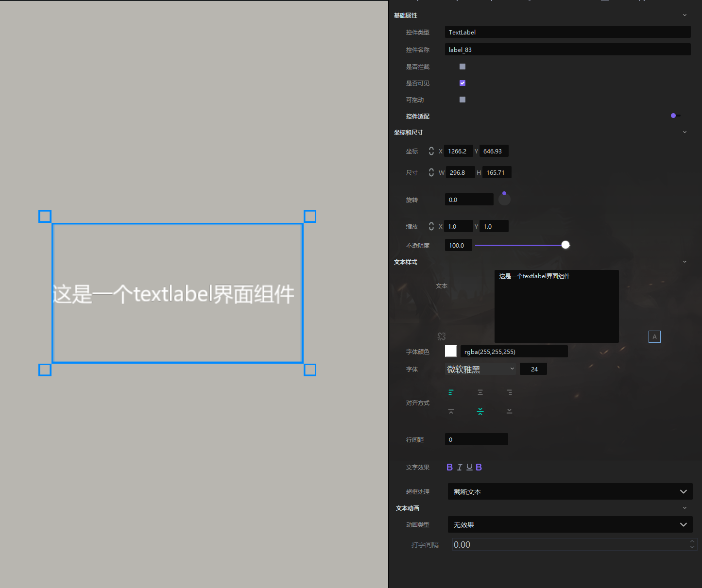Align text to bottom vertically
Image resolution: width=702 pixels, height=588 pixels.
509,411
